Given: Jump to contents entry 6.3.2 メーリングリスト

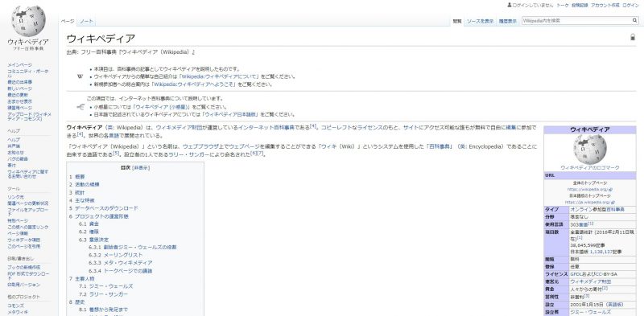Looking at the screenshot, I should coord(115,255).
